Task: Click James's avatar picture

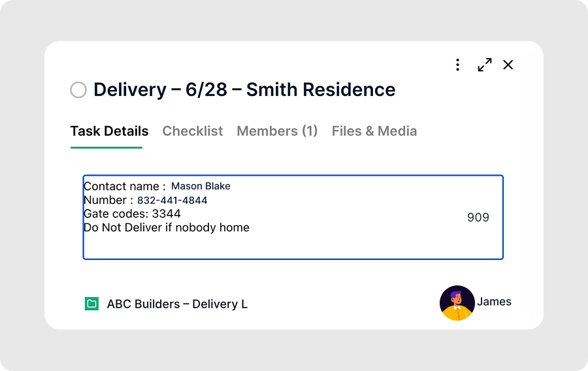Action: point(457,303)
